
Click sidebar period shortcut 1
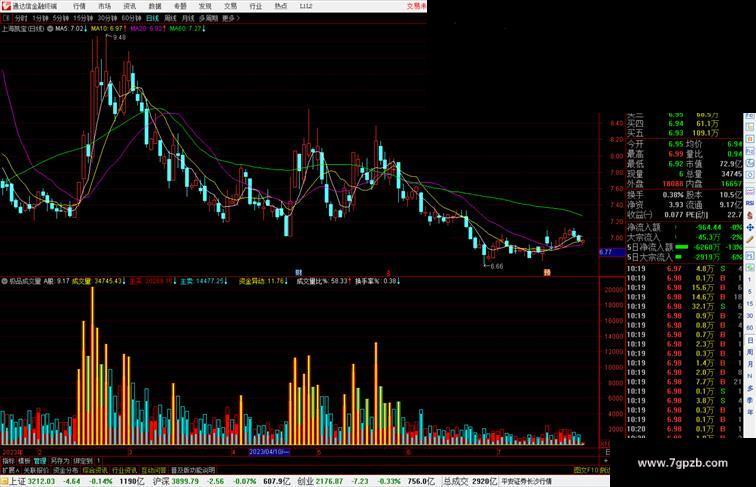750,280
